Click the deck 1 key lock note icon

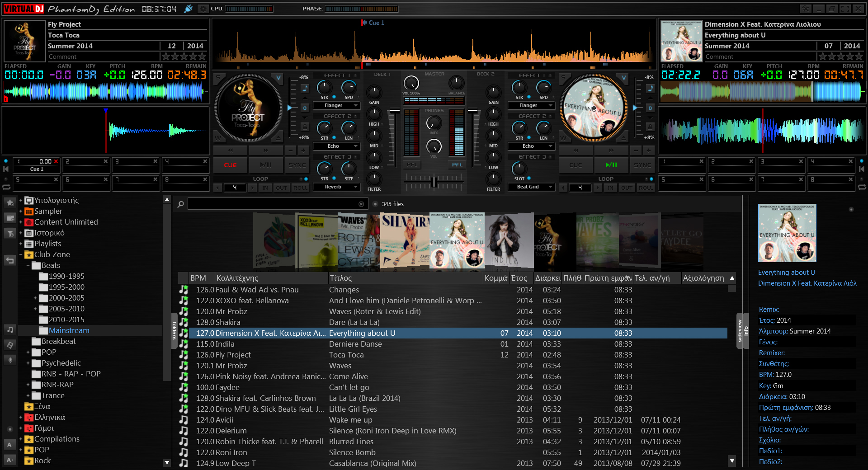point(305,88)
